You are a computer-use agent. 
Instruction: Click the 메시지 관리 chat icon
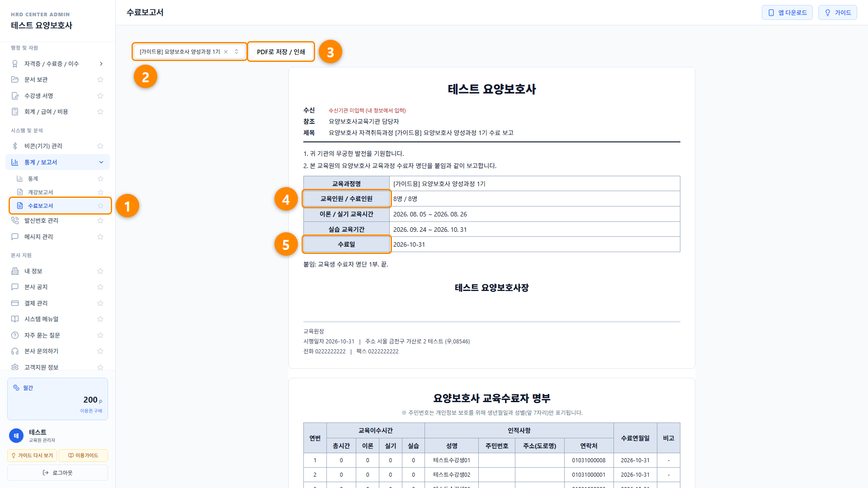15,237
